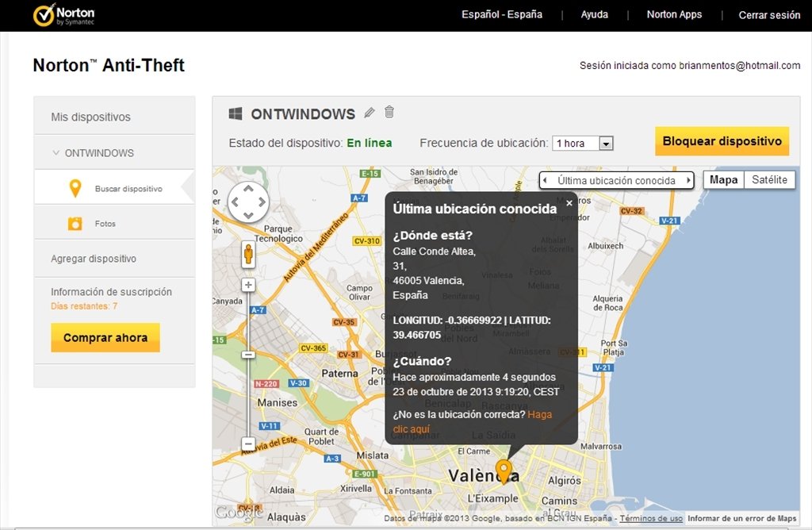Viewport: 812px width, 530px height.
Task: Close the Última ubicación conocida popup
Action: pos(569,203)
